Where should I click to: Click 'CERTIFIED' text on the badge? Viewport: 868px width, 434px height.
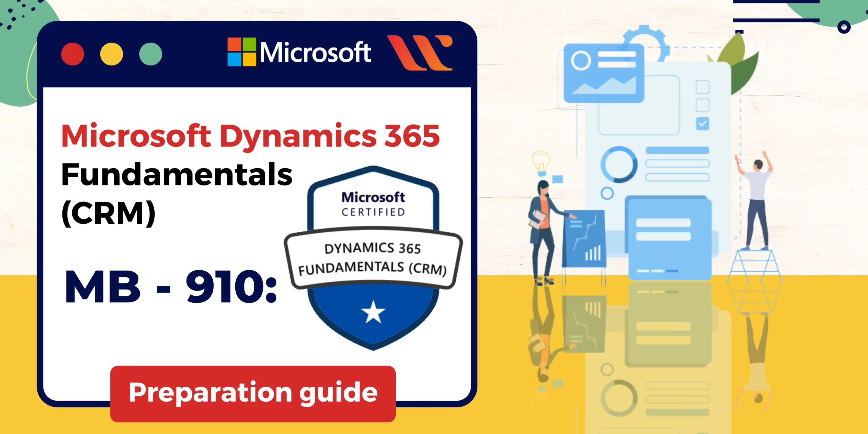click(x=373, y=212)
